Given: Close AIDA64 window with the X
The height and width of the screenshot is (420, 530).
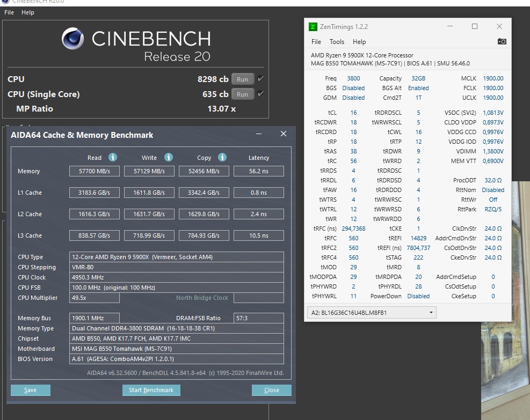Looking at the screenshot, I should [x=283, y=134].
